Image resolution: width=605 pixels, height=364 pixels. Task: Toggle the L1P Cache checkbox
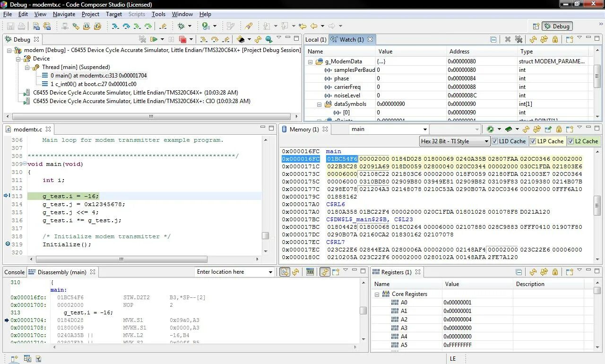tap(533, 141)
